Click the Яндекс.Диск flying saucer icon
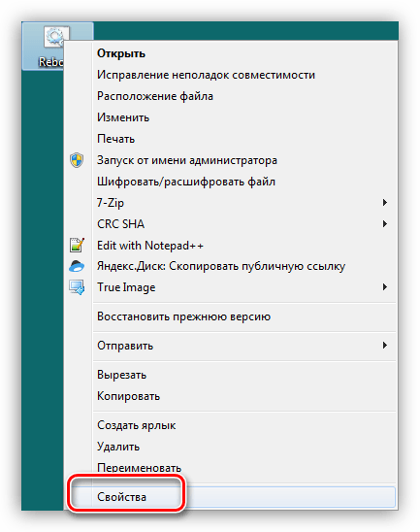Viewport: 420px width, 532px height. (77, 266)
